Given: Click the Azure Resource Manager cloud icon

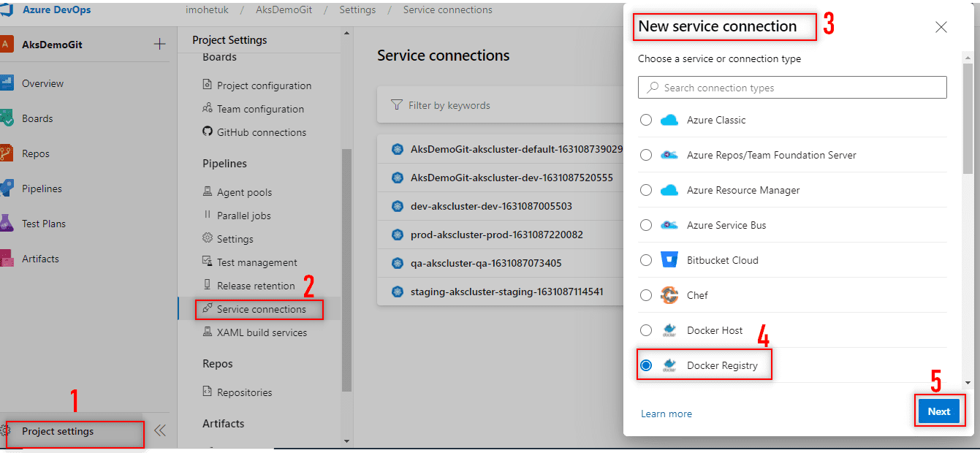Looking at the screenshot, I should tap(669, 190).
